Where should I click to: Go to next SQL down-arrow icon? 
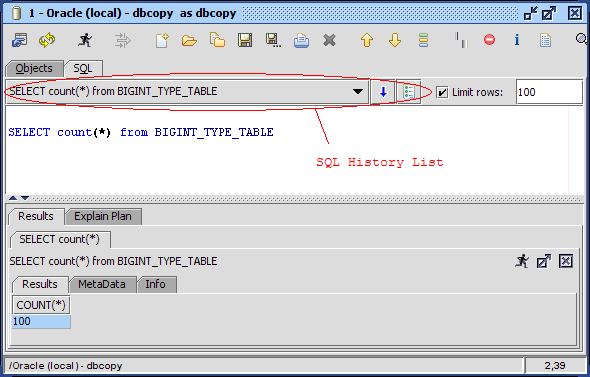(395, 40)
